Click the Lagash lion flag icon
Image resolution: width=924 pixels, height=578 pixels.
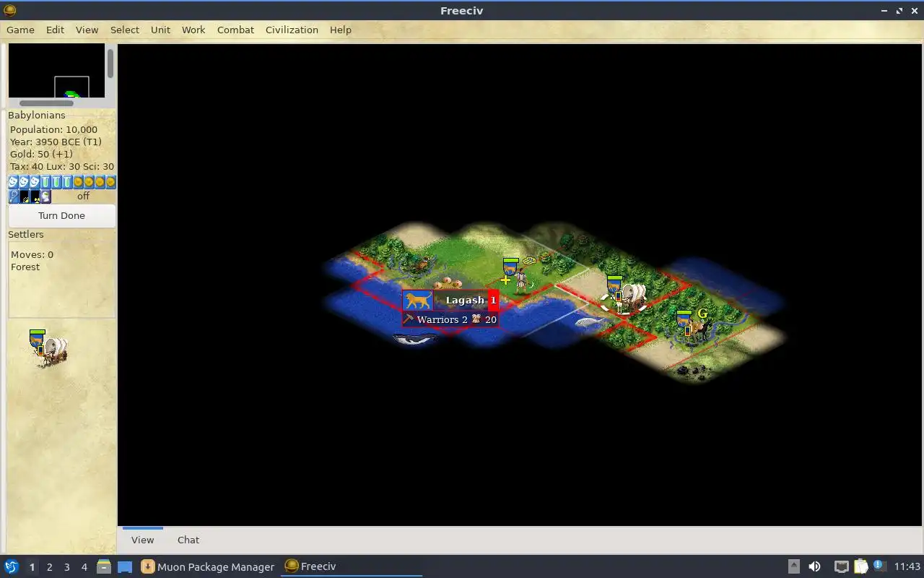(418, 300)
